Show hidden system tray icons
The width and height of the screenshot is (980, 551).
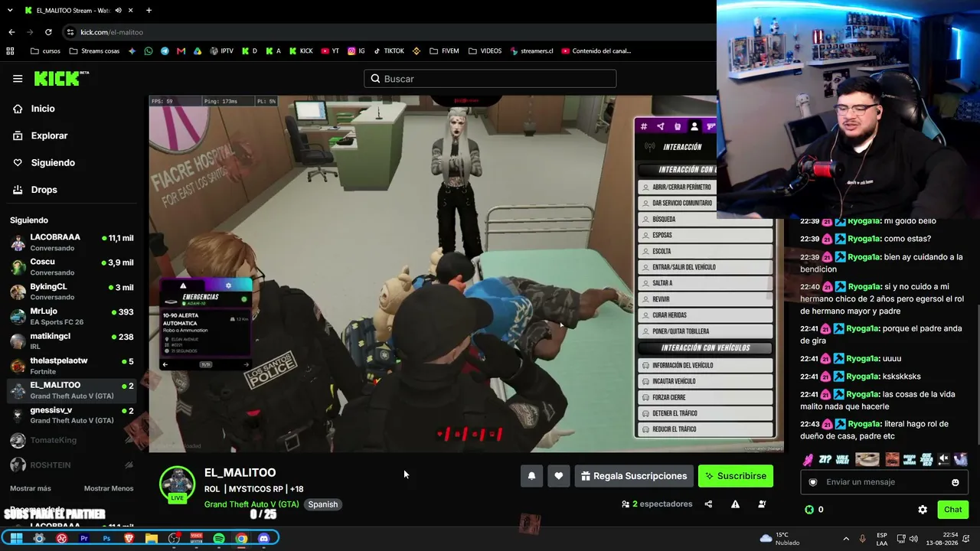click(x=846, y=539)
